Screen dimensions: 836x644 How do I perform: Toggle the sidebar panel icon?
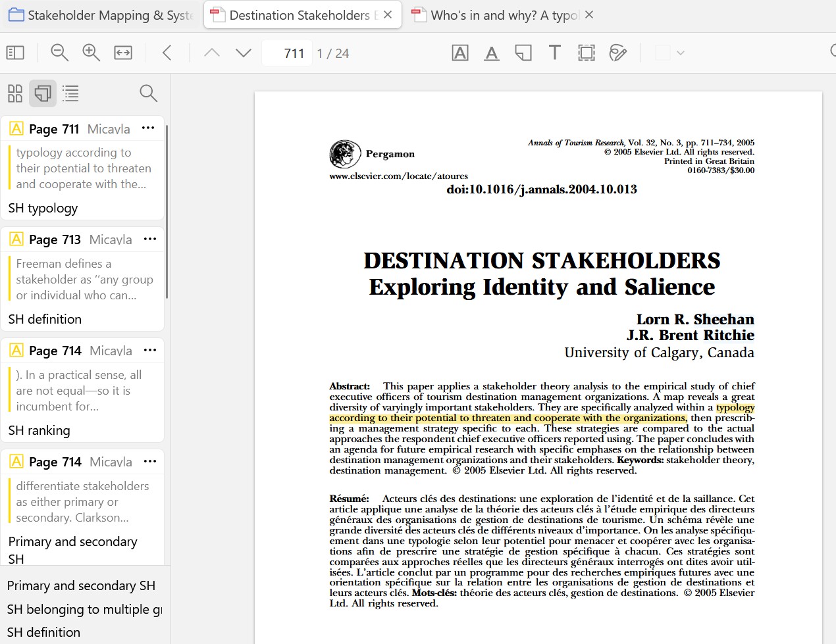(15, 53)
